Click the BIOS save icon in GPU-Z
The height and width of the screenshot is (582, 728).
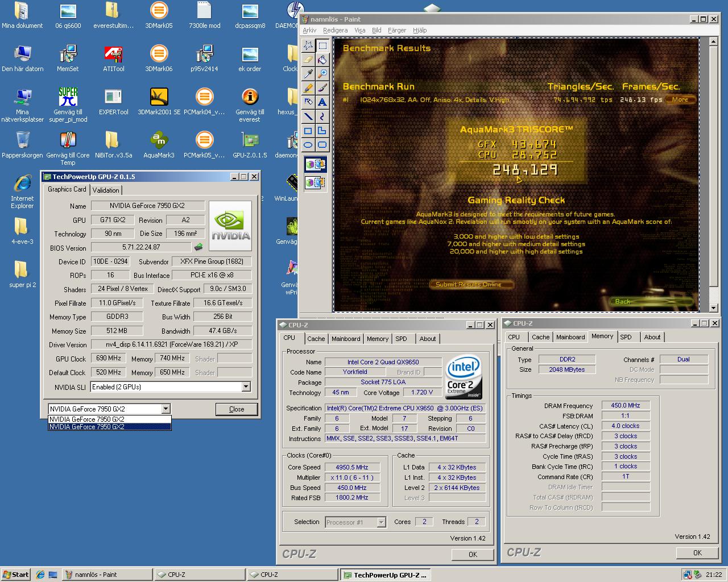(x=198, y=247)
